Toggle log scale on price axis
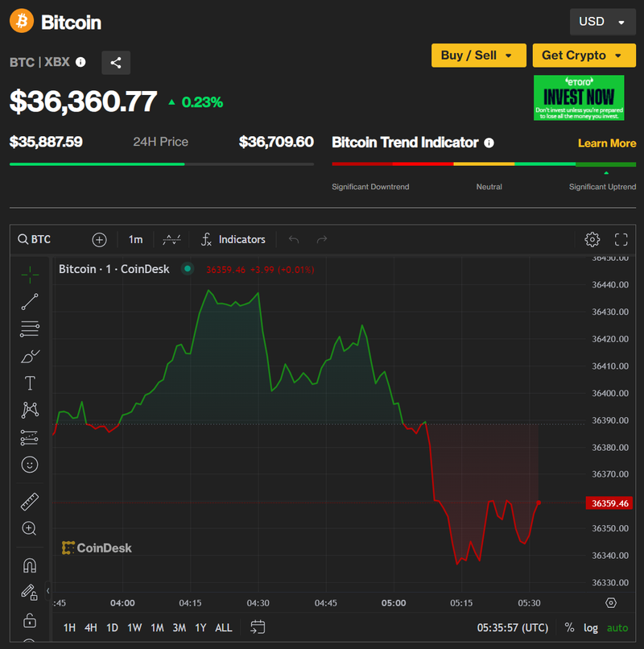This screenshot has height=649, width=644. tap(591, 627)
